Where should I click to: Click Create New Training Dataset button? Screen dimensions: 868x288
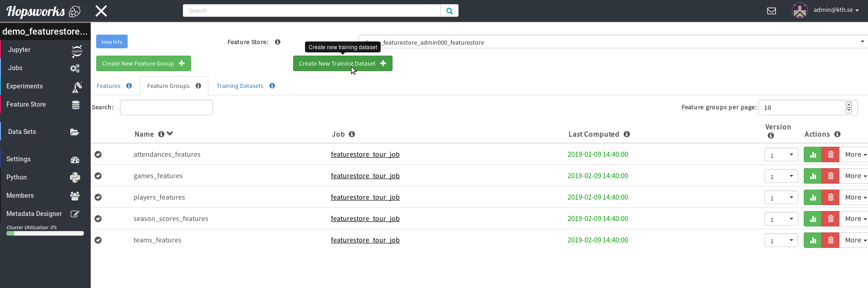click(343, 63)
